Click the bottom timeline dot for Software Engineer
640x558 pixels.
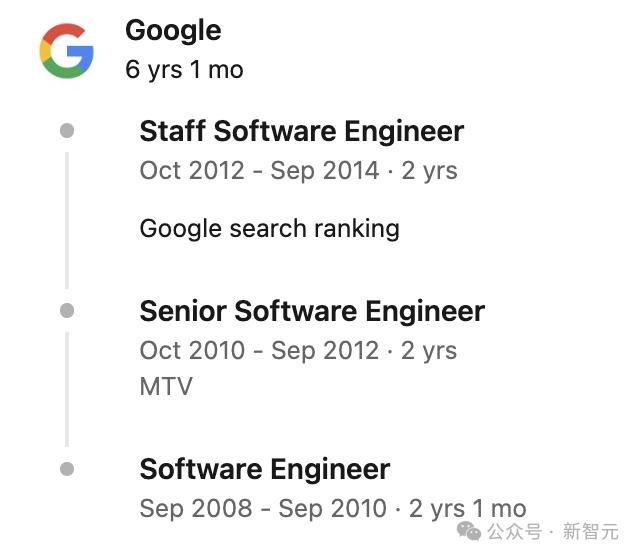click(x=67, y=469)
